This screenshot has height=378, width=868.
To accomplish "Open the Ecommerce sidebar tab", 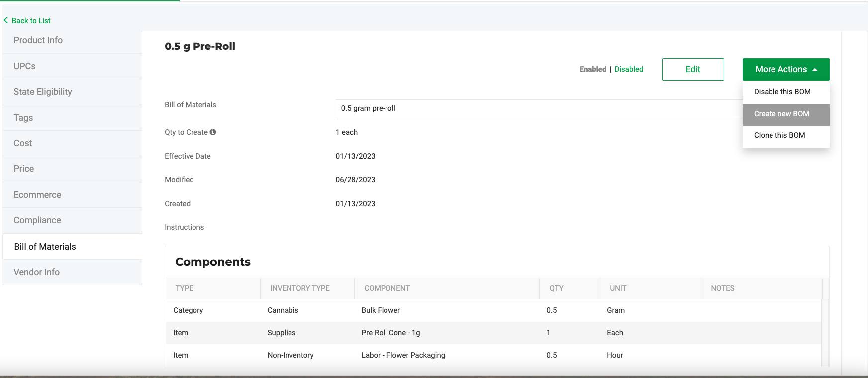I will (x=73, y=195).
